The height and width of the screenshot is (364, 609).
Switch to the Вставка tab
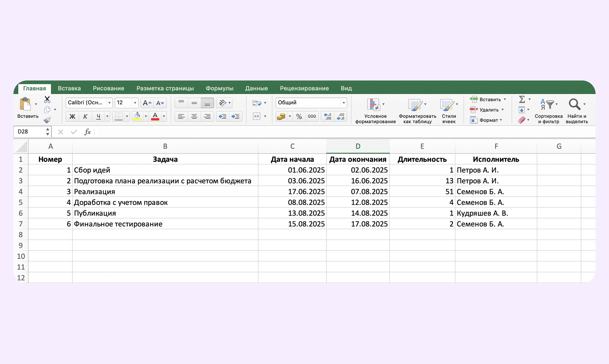pyautogui.click(x=69, y=88)
